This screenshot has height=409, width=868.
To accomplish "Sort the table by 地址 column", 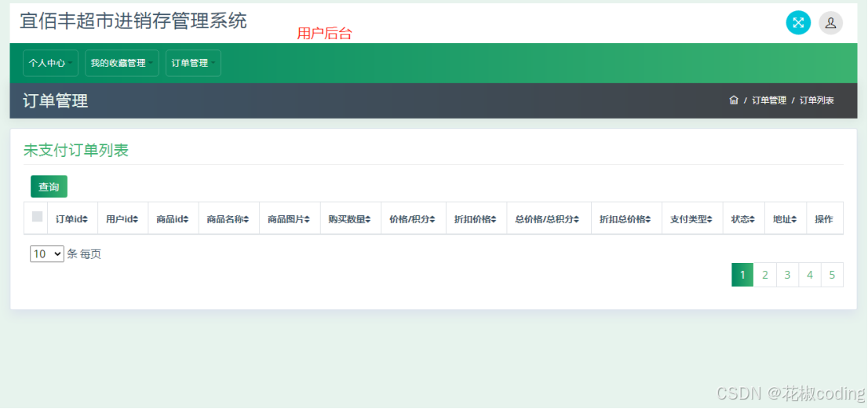I will (x=786, y=218).
